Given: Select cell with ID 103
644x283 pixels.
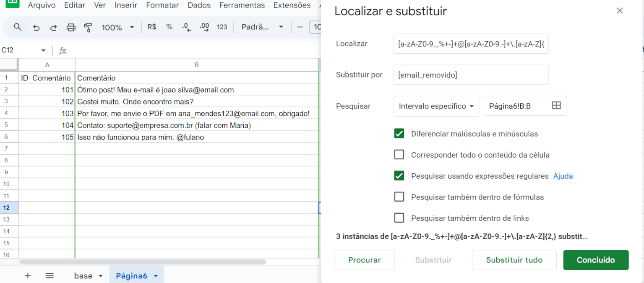Looking at the screenshot, I should tap(47, 113).
